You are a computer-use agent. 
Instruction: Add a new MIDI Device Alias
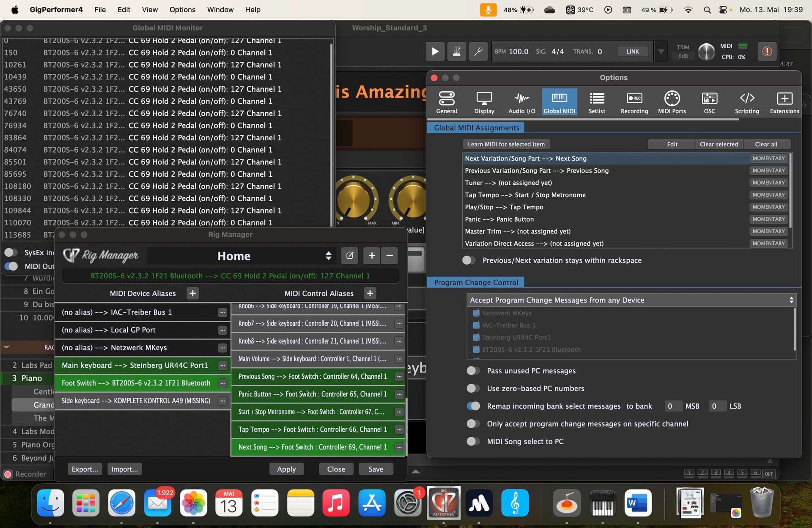[x=192, y=293]
